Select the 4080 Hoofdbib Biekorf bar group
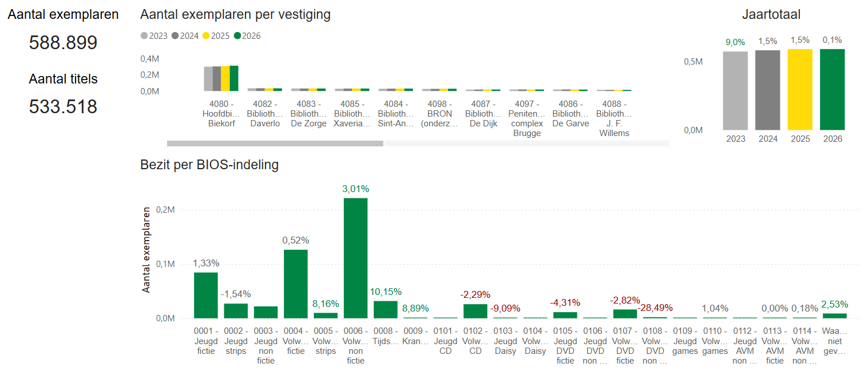The image size is (868, 371). point(221,78)
